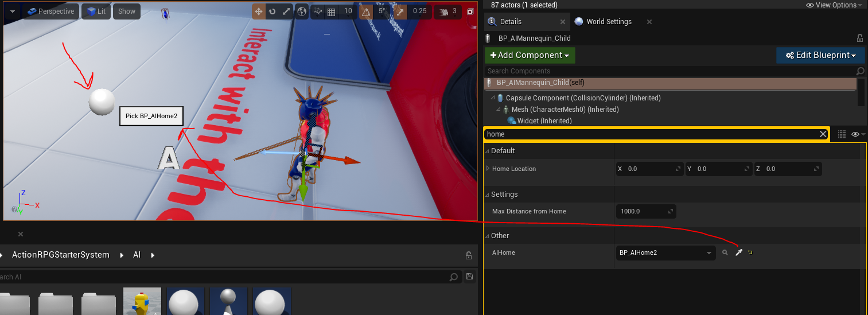
Task: Select Mesh (CharacterMesh0) component row
Action: tap(565, 110)
